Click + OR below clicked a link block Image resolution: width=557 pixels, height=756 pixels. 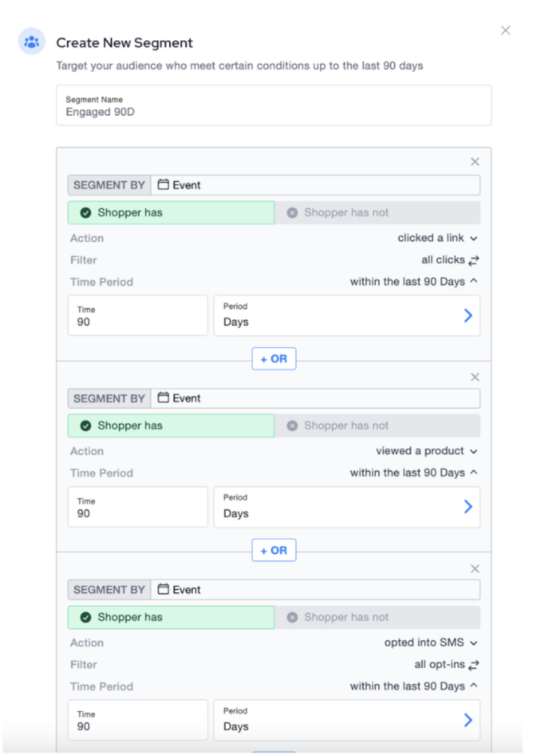coord(274,359)
